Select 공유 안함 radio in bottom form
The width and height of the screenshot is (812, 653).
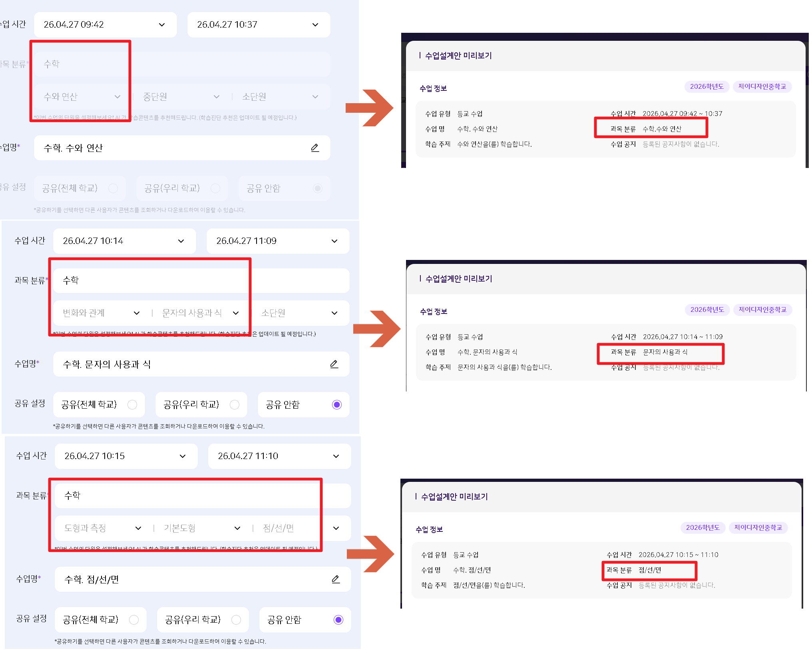point(338,620)
